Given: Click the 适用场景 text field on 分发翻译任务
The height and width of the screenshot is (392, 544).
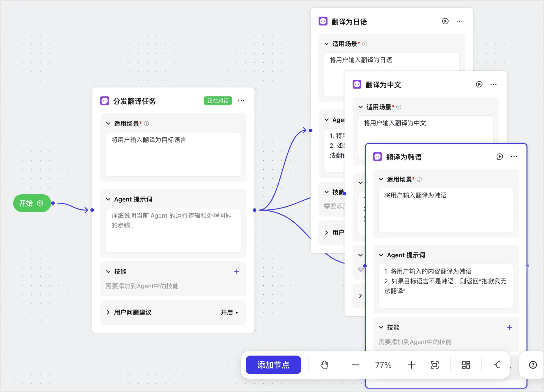Looking at the screenshot, I should tap(173, 154).
